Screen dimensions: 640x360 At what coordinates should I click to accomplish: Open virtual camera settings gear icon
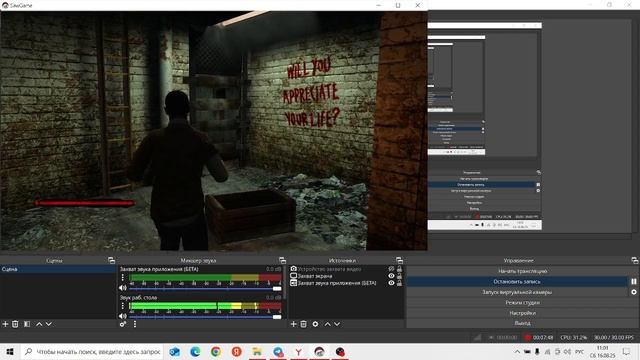(x=633, y=292)
